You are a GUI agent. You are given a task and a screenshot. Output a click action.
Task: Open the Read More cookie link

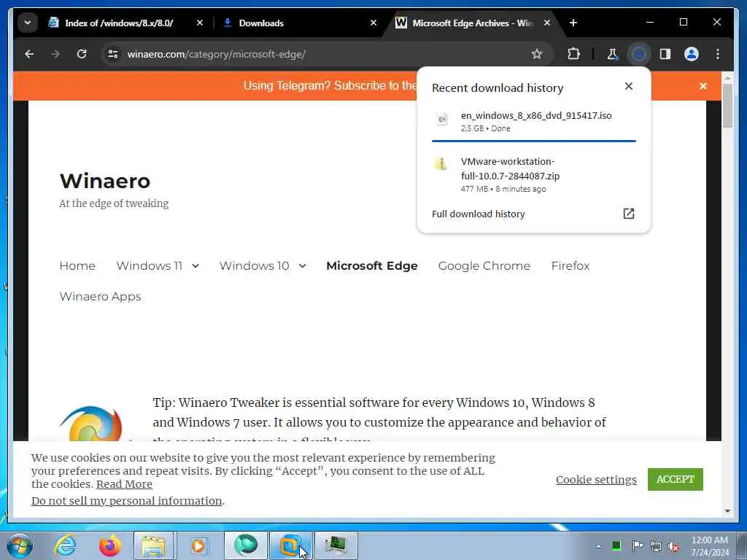(124, 484)
